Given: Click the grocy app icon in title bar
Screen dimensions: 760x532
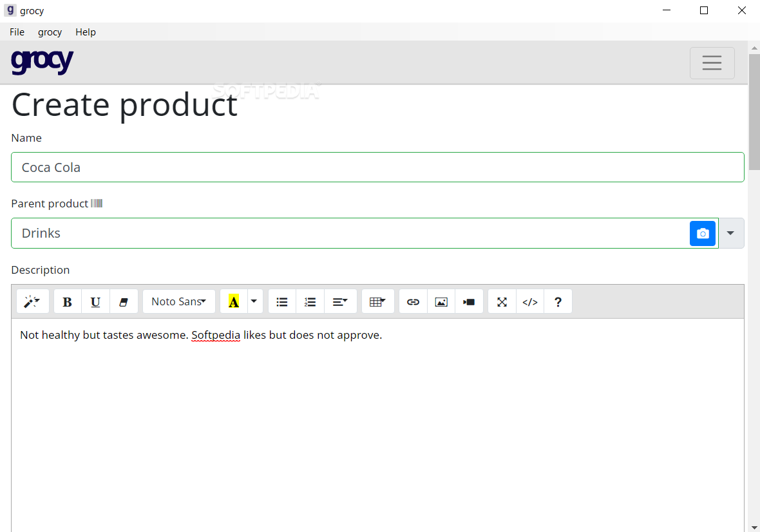Looking at the screenshot, I should pyautogui.click(x=10, y=10).
